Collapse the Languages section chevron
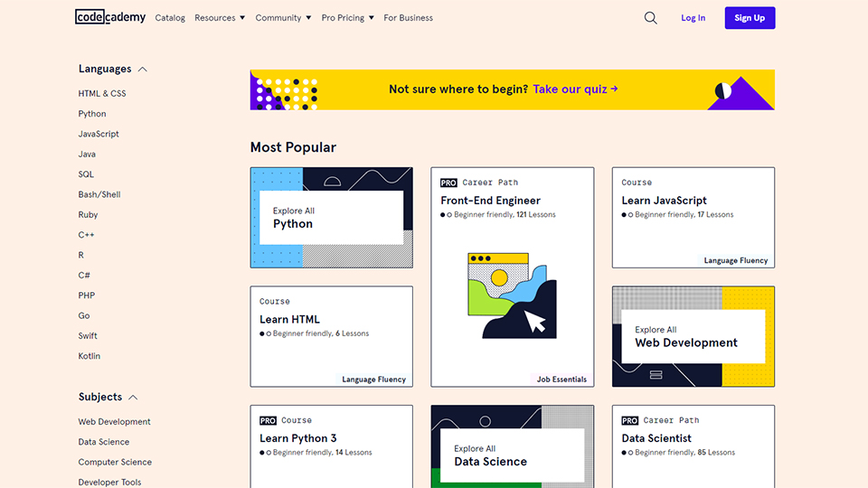Viewport: 868px width, 488px height. coord(142,70)
